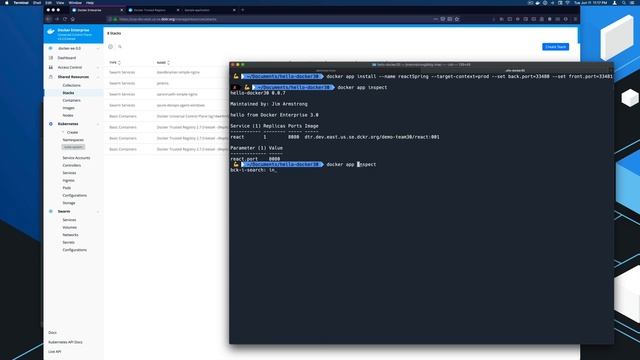Viewport: 640px width, 360px height.
Task: Close the Docker Enterprise browser tab
Action: click(x=122, y=10)
